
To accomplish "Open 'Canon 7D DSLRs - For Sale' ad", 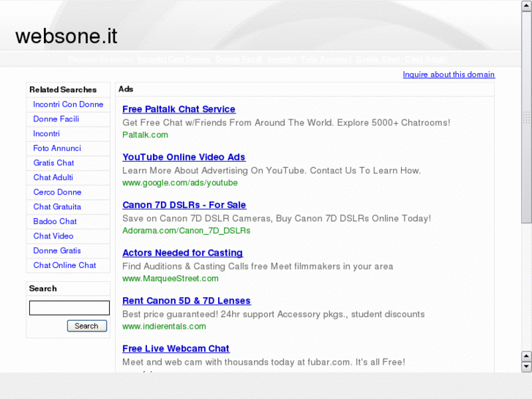I will click(184, 205).
